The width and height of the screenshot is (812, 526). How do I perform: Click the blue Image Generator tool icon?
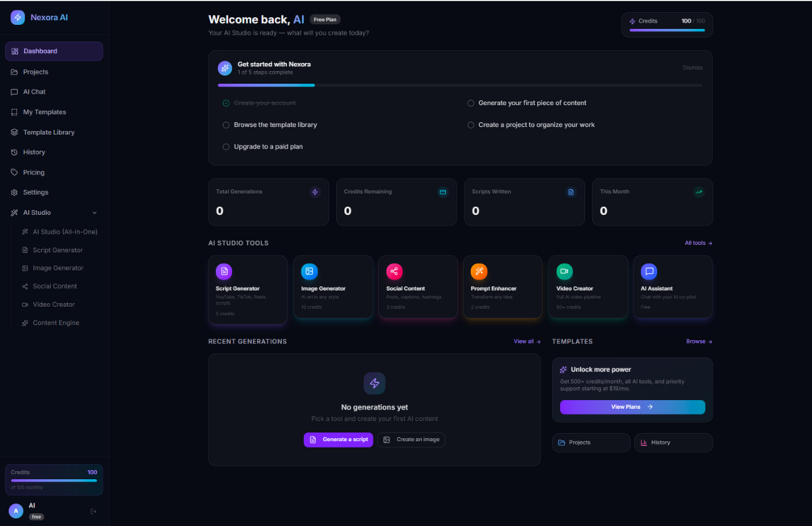(309, 271)
